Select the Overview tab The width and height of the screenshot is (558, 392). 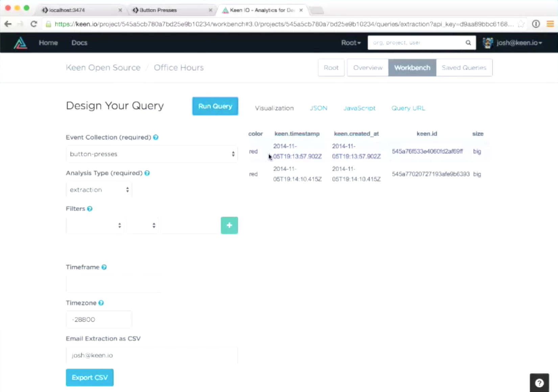click(368, 68)
